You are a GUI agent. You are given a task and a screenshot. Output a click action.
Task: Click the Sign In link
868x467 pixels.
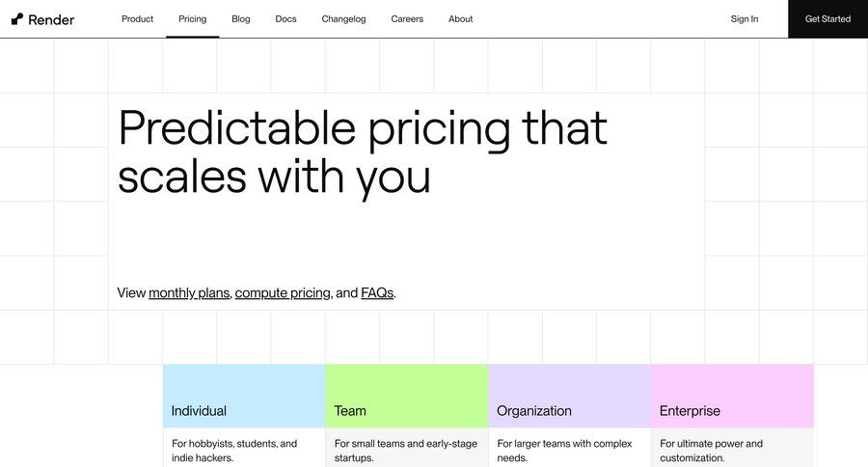745,19
